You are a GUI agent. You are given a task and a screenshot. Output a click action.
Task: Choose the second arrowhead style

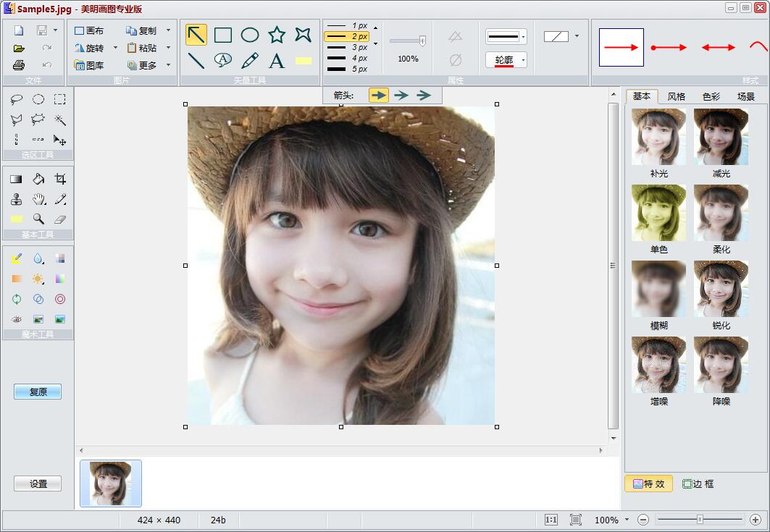point(401,95)
